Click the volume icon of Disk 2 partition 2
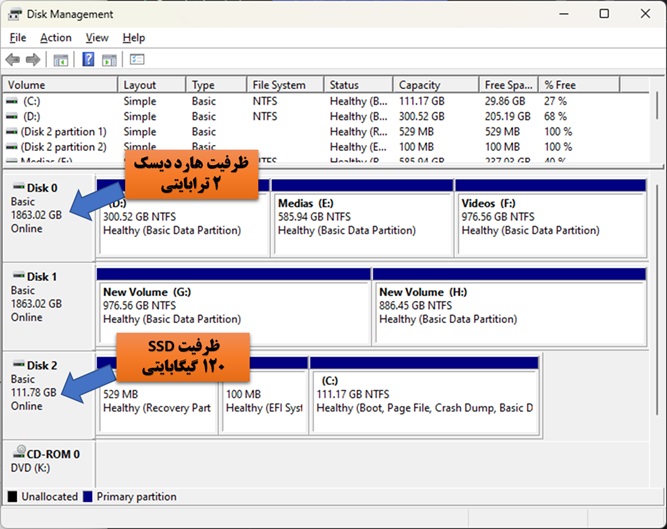This screenshot has width=667, height=529. (x=11, y=147)
